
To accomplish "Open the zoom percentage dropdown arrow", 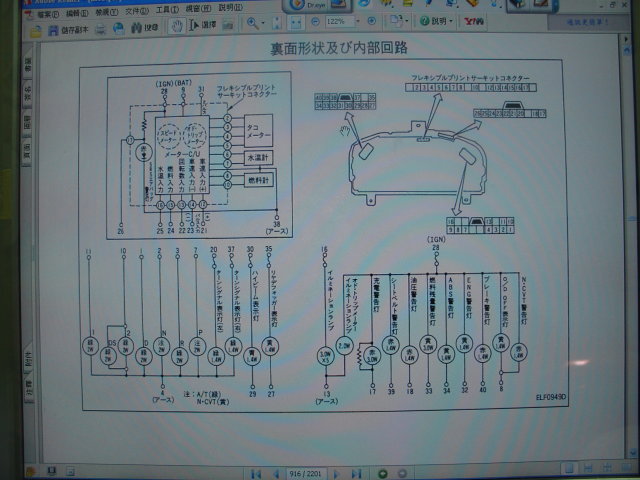I will (x=358, y=21).
